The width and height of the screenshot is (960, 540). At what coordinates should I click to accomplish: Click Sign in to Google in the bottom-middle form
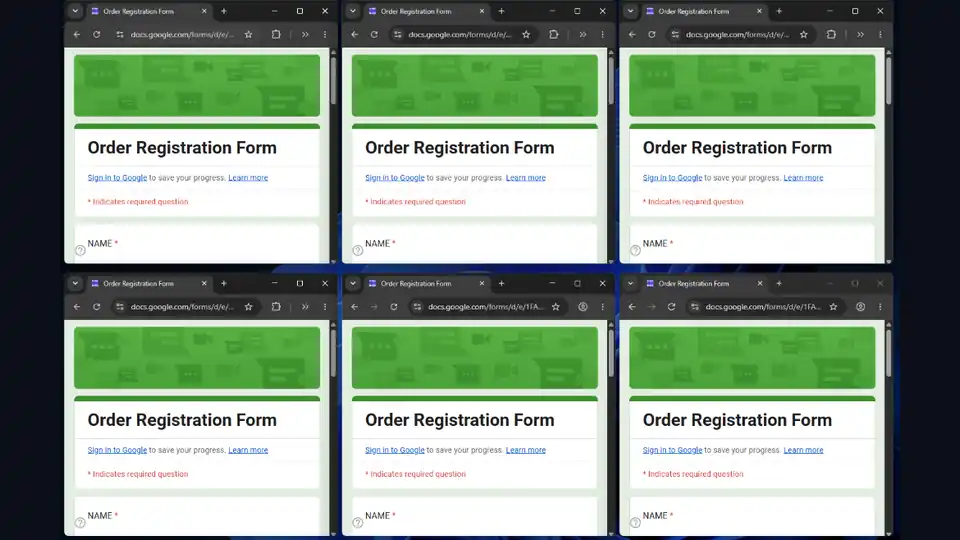[x=394, y=450]
